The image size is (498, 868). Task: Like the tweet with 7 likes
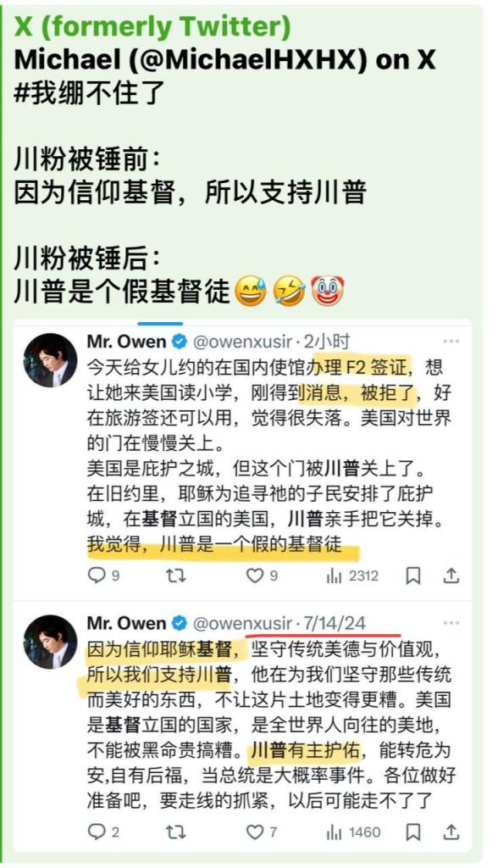coord(262,832)
